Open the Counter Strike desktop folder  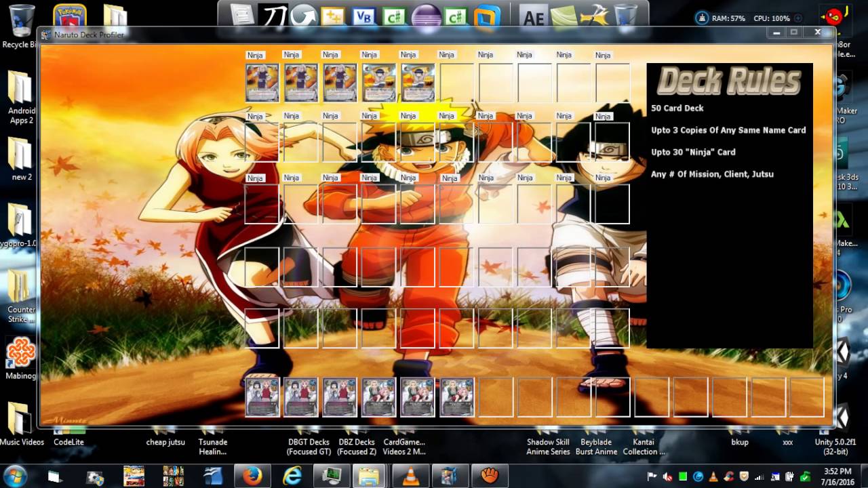click(x=21, y=296)
